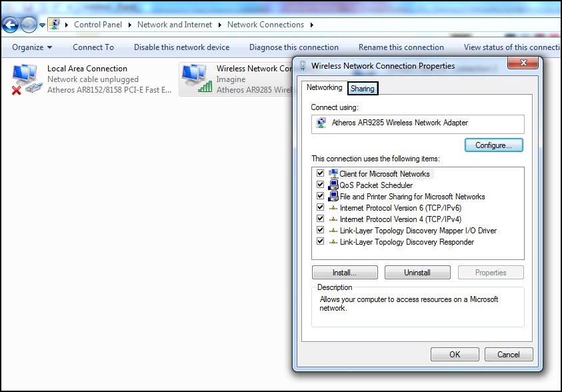
Task: Expand the arrow after Control Panel breadcrumb
Action: point(130,25)
